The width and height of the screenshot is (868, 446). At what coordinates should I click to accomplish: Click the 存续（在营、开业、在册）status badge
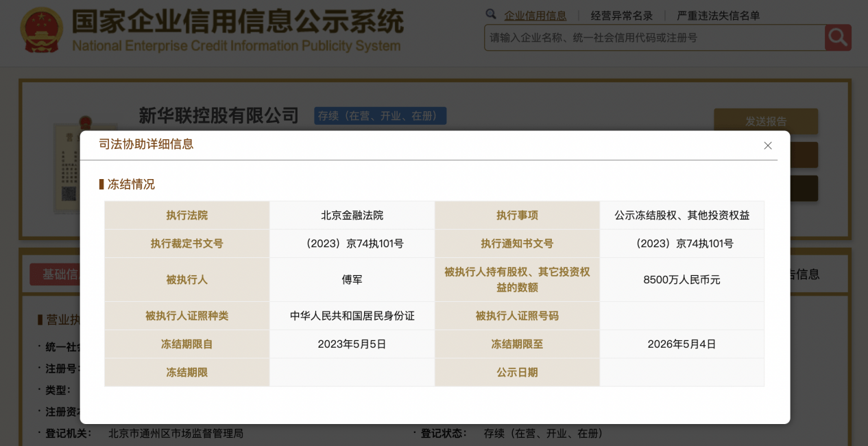380,115
